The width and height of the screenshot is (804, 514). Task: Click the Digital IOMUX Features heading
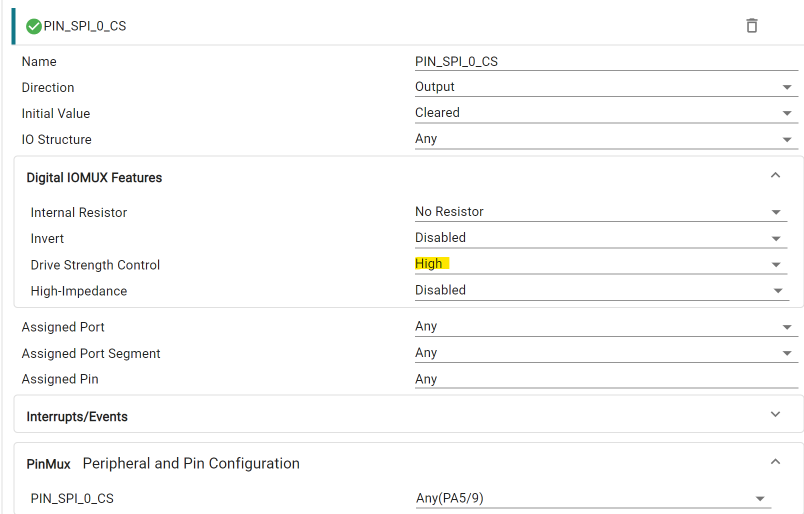point(94,177)
